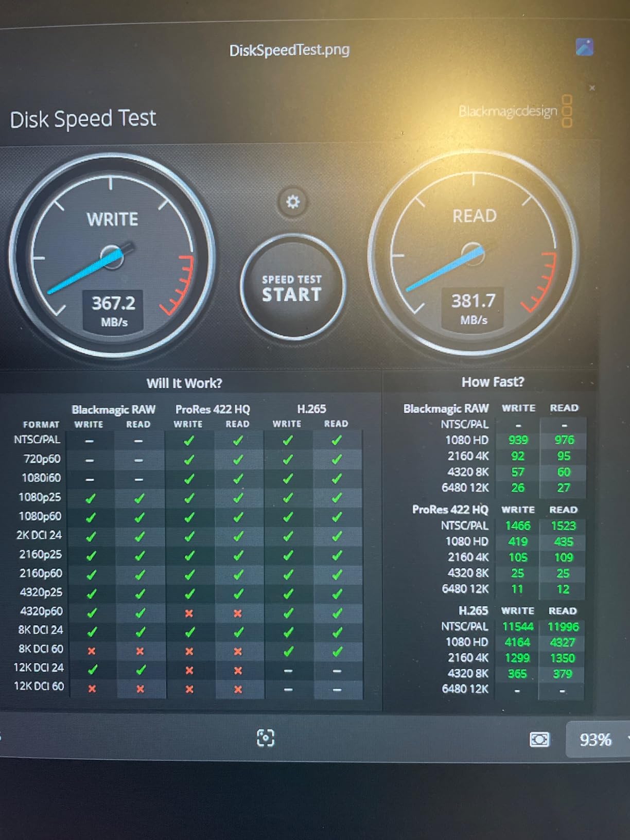Open the 93% zoom level dropdown
The width and height of the screenshot is (630, 840).
[x=598, y=740]
